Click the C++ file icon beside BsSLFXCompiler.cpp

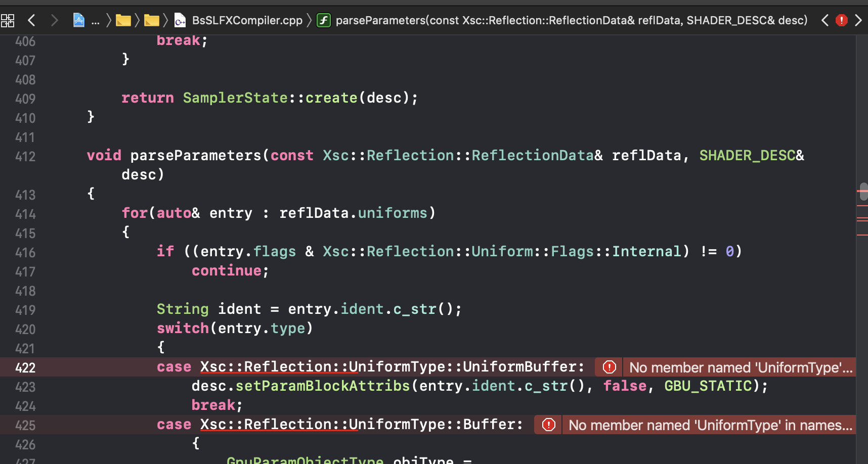tap(180, 20)
